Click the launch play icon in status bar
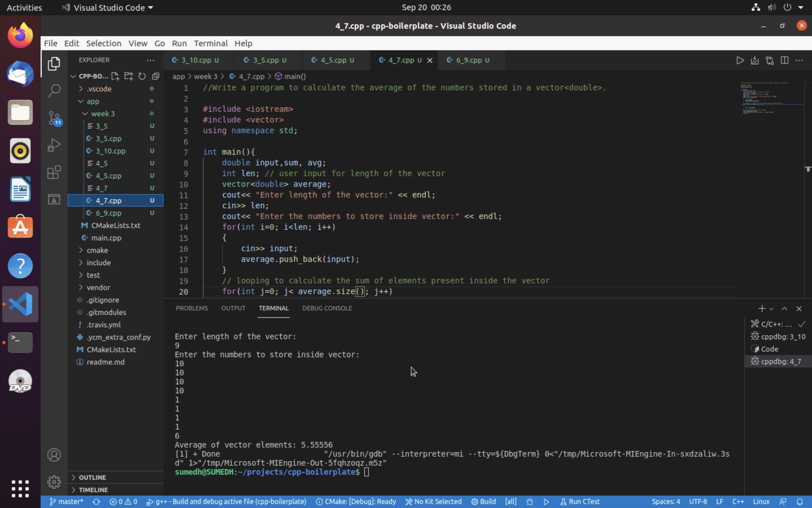The height and width of the screenshot is (508, 812). tap(547, 502)
